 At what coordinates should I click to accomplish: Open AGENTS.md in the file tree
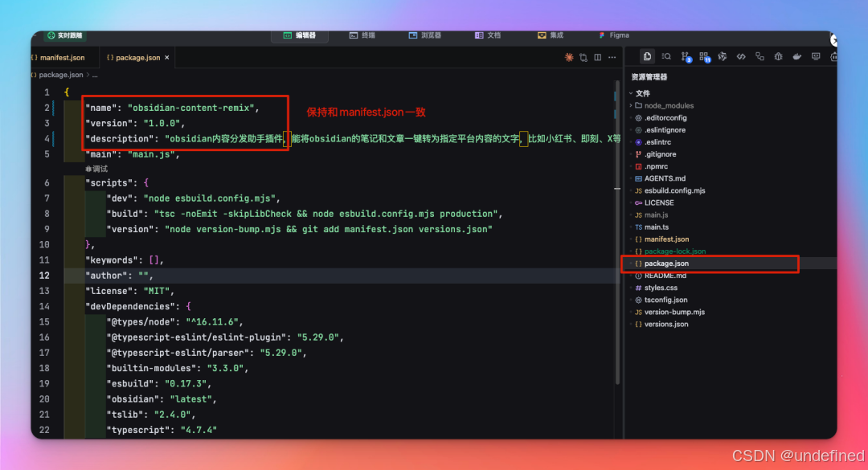[x=665, y=179]
